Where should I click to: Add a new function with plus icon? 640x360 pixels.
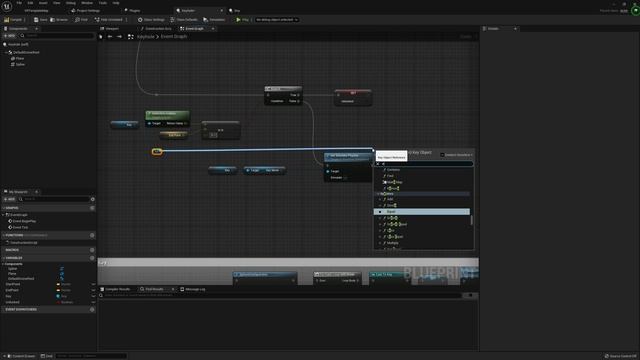click(92, 236)
